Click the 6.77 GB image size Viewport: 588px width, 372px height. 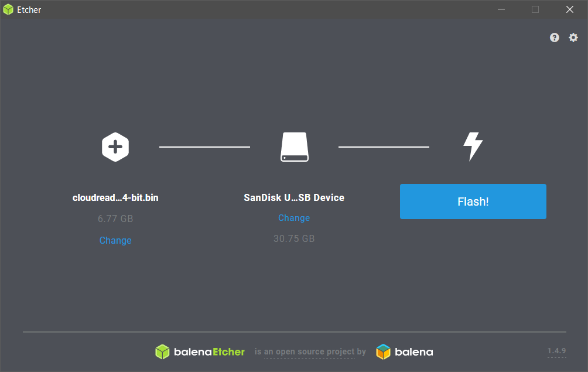coord(115,219)
